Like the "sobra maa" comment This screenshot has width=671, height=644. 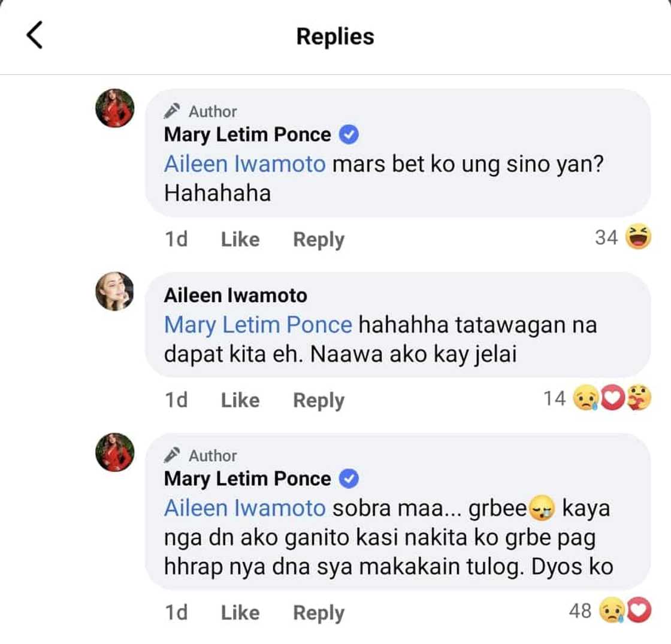click(240, 613)
